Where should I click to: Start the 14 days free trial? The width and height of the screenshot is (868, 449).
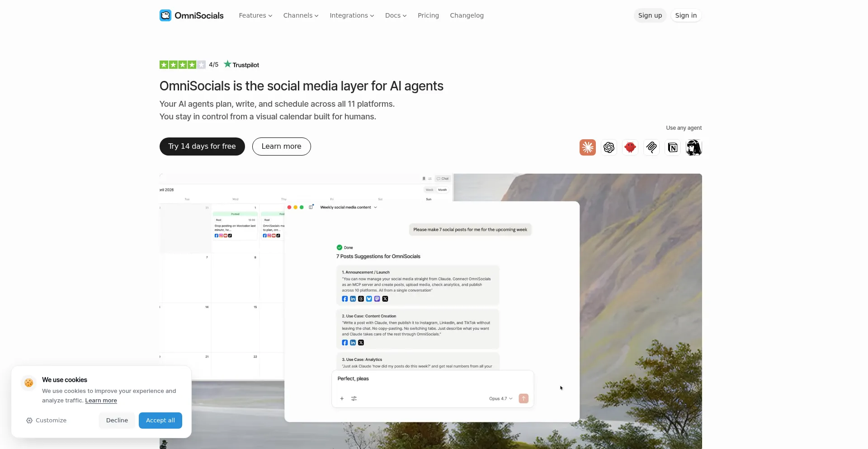[202, 147]
